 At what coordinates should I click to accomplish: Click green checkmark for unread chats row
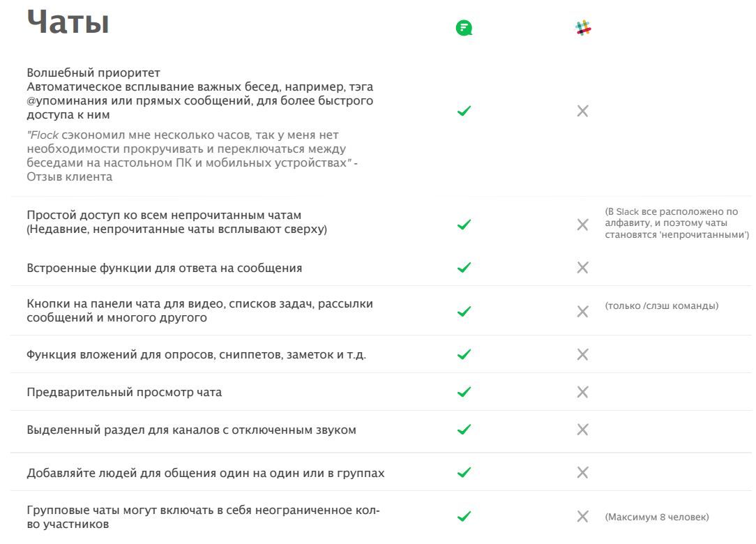[x=464, y=225]
